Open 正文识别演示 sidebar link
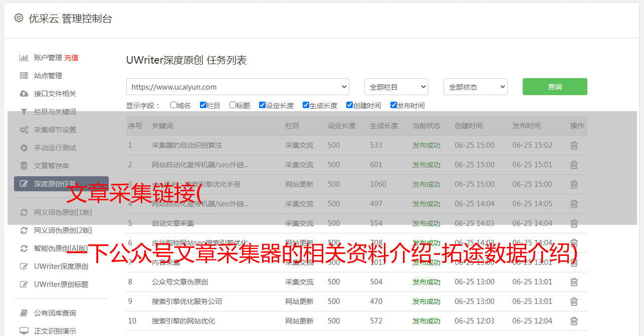This screenshot has height=336, width=644. 55,331
